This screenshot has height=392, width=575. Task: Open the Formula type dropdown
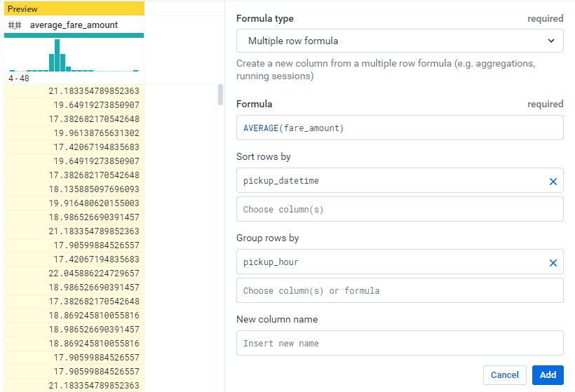point(400,41)
